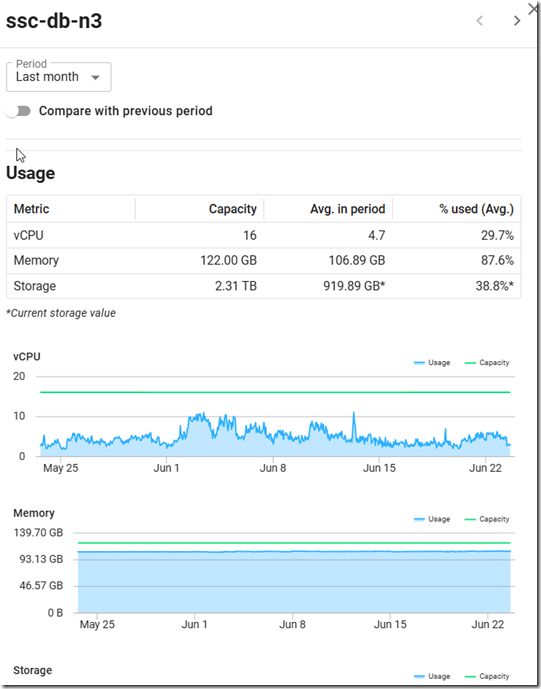Toggle Capacity legend in Memory chart
The image size is (541, 689).
click(x=487, y=519)
